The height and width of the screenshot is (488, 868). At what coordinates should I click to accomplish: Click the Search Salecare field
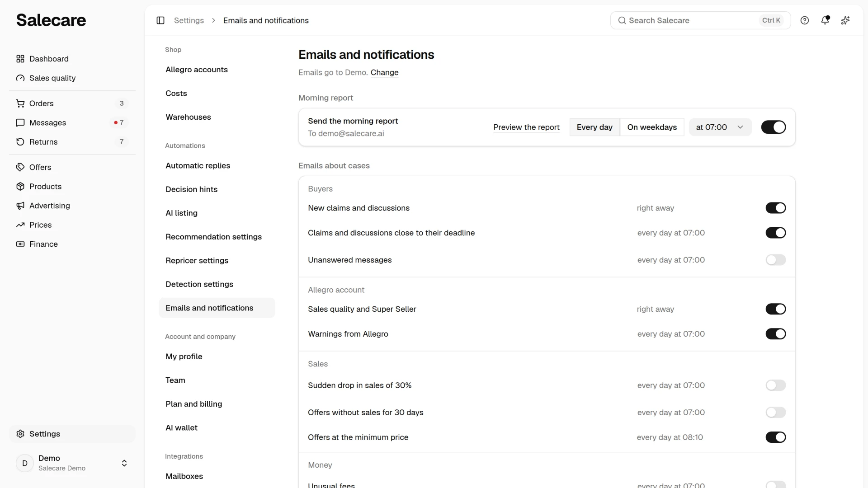pos(700,20)
